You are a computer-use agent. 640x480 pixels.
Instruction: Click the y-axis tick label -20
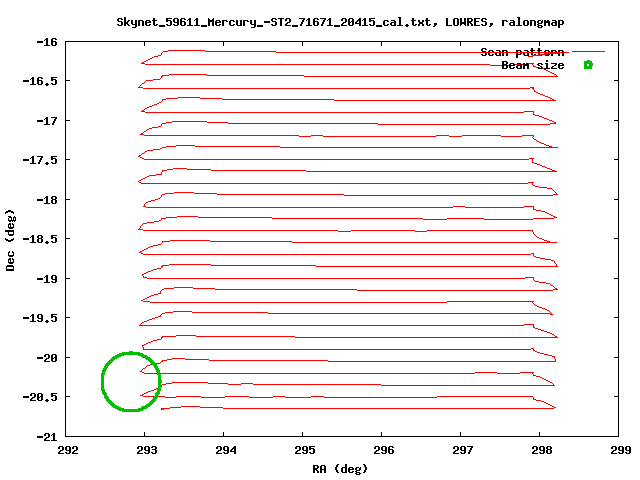coord(47,358)
